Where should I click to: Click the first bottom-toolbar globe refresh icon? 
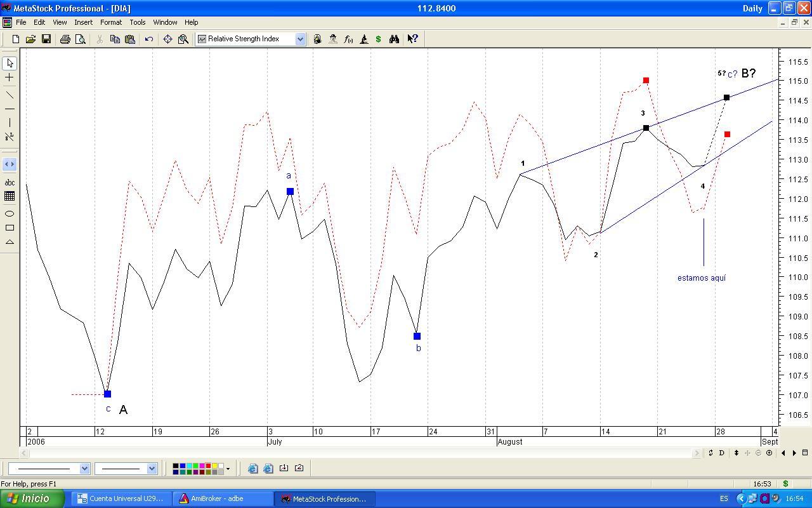pyautogui.click(x=252, y=469)
